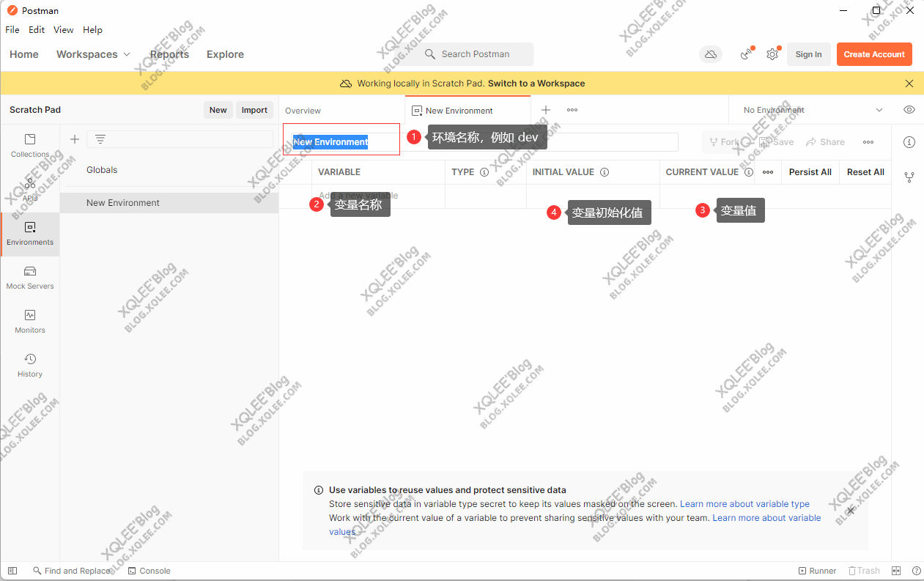Open the Console in status bar
Image resolution: width=924 pixels, height=581 pixels.
(149, 571)
